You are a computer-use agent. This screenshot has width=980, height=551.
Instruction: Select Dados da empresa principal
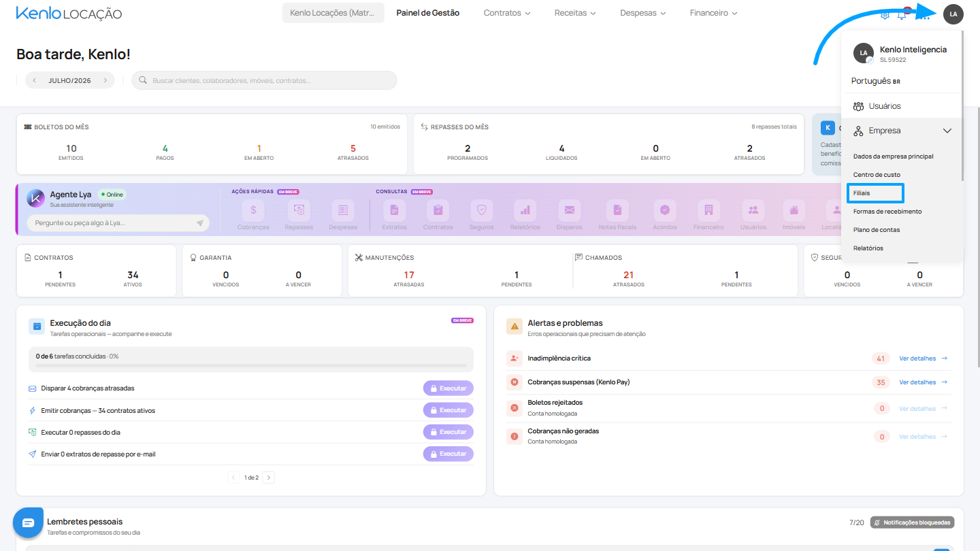[894, 156]
